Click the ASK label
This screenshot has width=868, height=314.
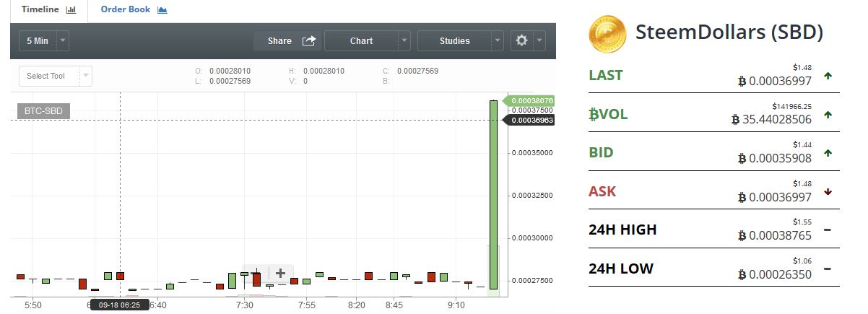coord(603,191)
